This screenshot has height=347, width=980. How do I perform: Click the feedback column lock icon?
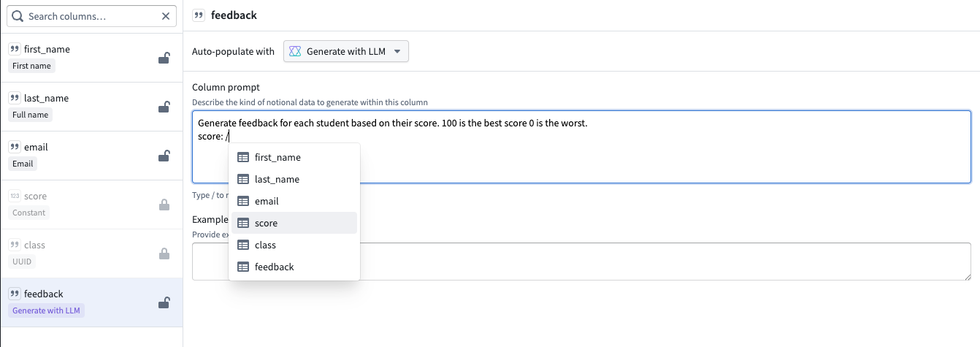(164, 303)
